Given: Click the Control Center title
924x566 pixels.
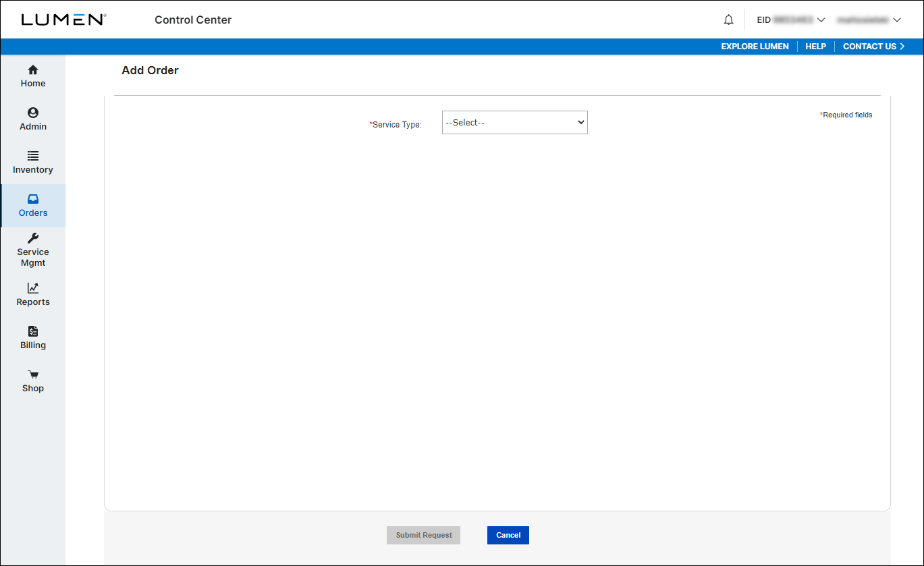Looking at the screenshot, I should point(193,20).
